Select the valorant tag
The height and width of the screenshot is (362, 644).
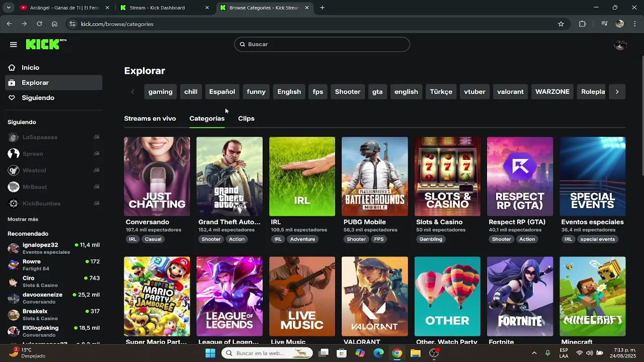(510, 92)
